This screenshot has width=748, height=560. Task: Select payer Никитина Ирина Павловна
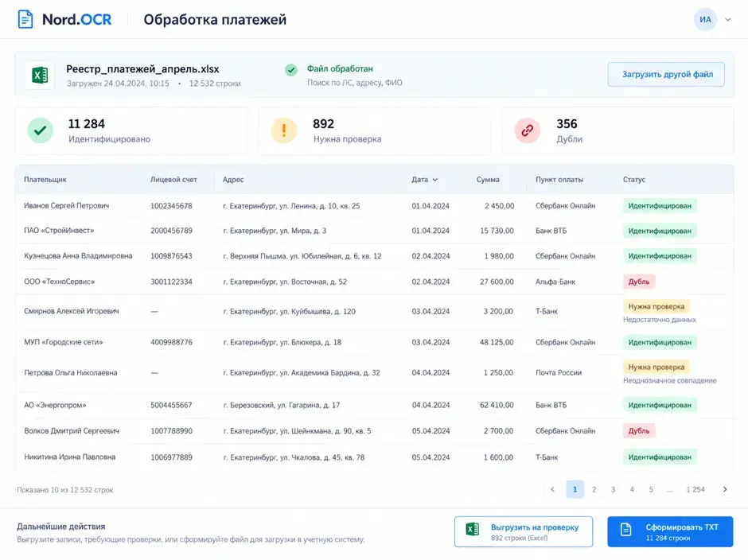[x=70, y=457]
